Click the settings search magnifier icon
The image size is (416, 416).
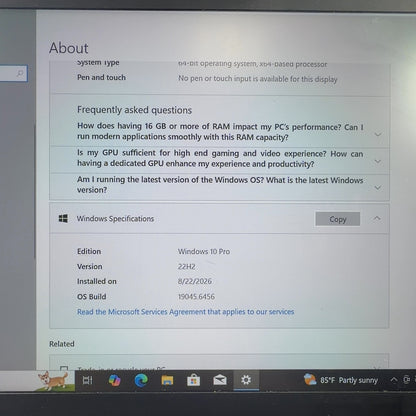pos(20,73)
